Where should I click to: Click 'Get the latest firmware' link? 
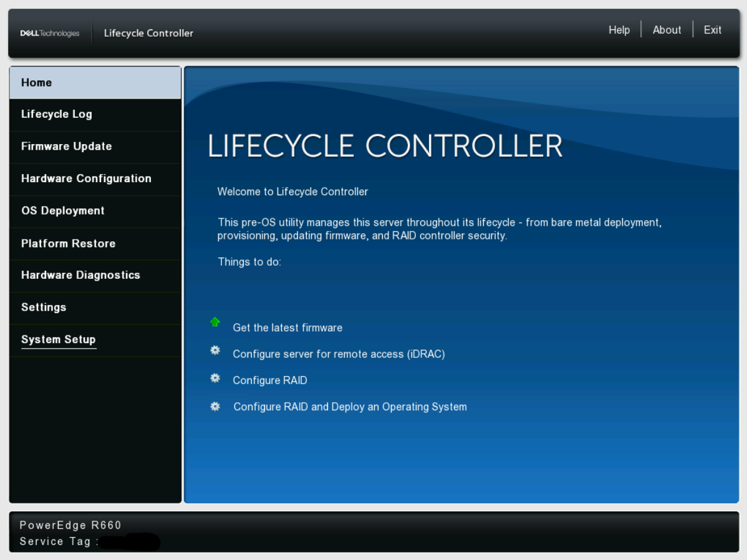click(287, 328)
